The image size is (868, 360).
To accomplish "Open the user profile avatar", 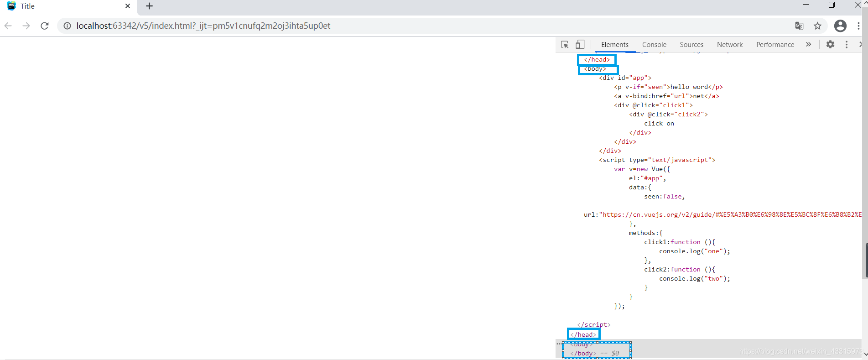I will click(840, 26).
